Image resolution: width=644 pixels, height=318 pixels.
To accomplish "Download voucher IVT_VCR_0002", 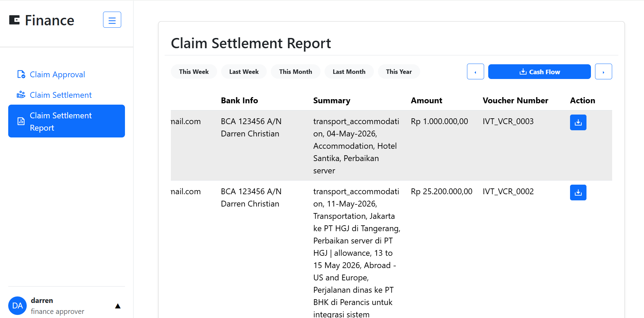I will (578, 193).
